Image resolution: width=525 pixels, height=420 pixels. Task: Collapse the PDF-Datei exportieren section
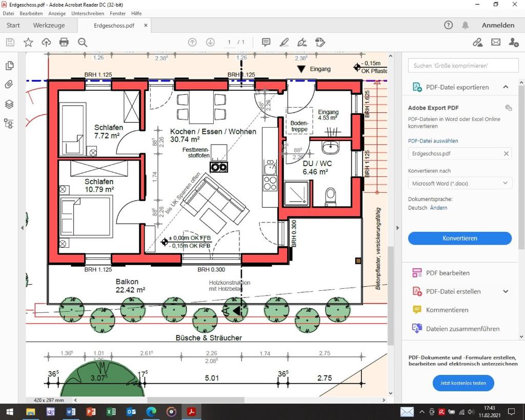coord(506,87)
